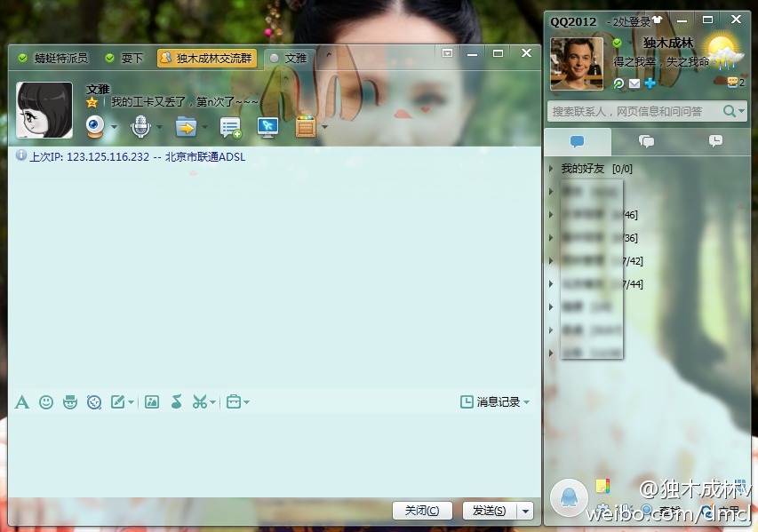Open the remote desktop monitor icon
Screen dimensions: 758x532
(x=267, y=127)
